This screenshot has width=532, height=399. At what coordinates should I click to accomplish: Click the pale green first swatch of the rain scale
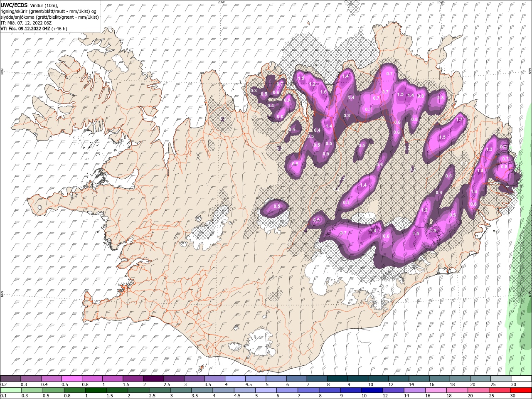point(11,390)
